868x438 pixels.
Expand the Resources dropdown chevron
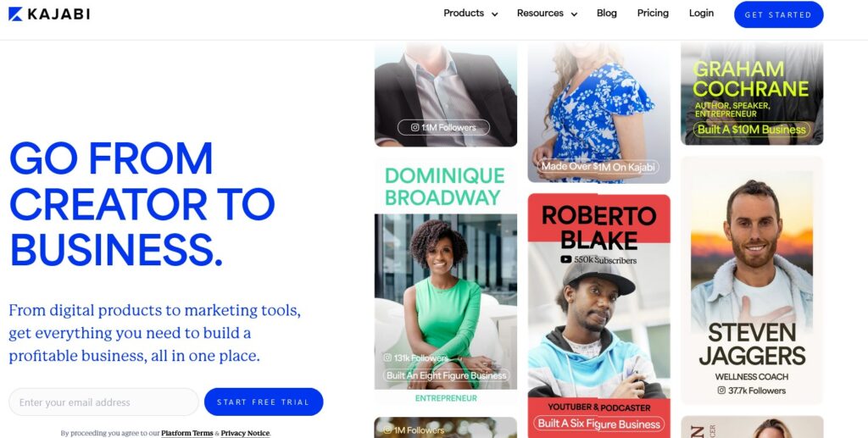click(x=574, y=14)
